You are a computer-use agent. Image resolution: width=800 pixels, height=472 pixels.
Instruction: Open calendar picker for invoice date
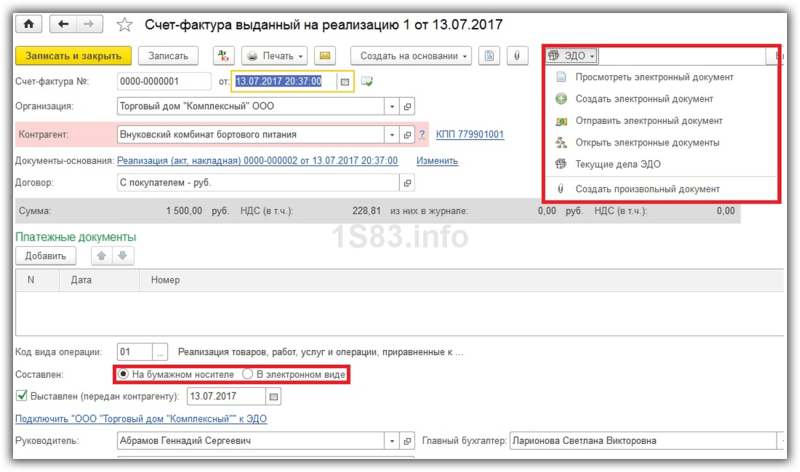pyautogui.click(x=345, y=82)
